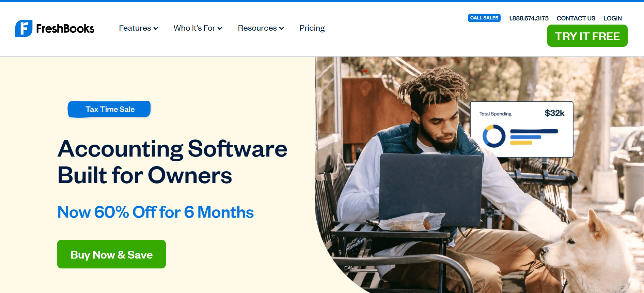The height and width of the screenshot is (293, 644).
Task: Go to the Pricing page
Action: [312, 28]
